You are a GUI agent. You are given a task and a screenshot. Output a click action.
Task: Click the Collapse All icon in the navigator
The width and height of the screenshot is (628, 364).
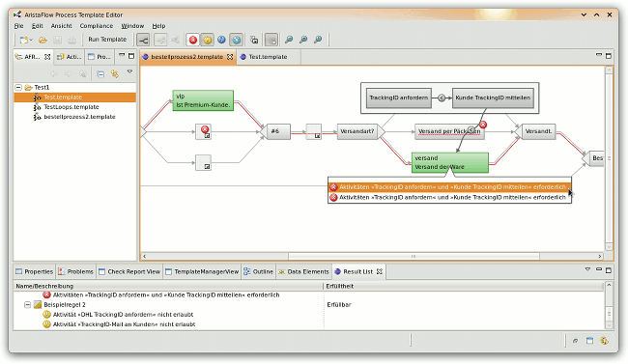[x=100, y=73]
